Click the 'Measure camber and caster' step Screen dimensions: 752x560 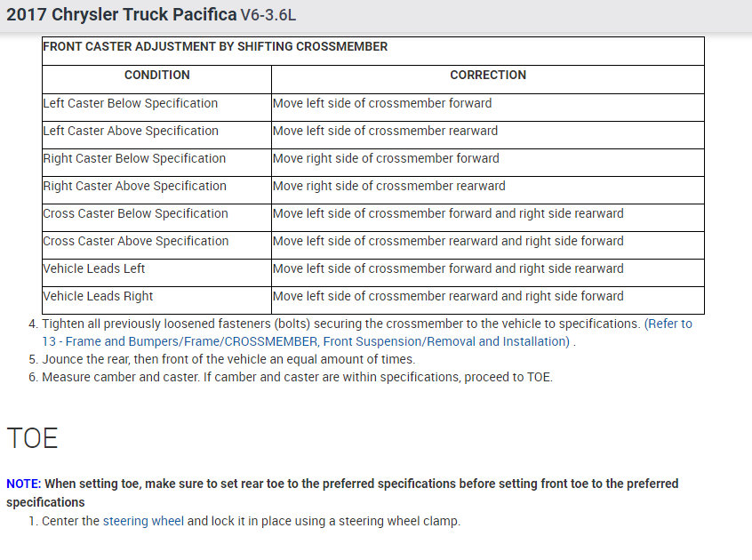click(x=297, y=377)
